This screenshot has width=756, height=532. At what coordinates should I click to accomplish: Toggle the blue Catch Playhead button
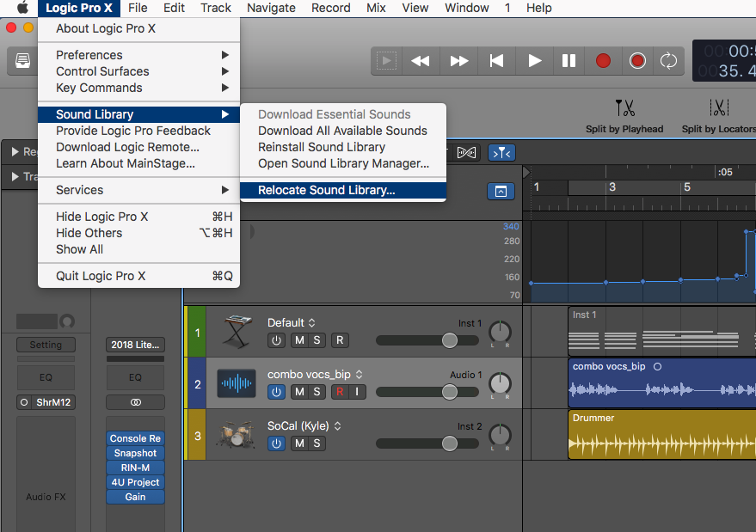[x=502, y=153]
